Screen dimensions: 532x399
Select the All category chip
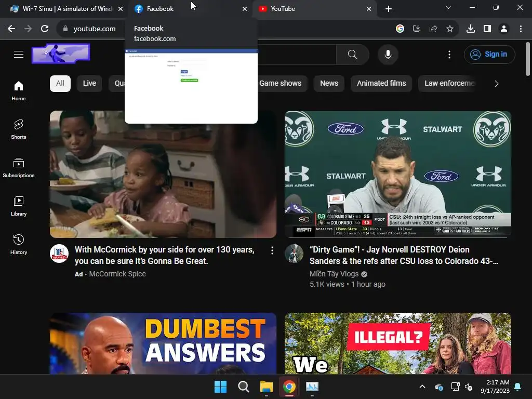click(x=60, y=84)
